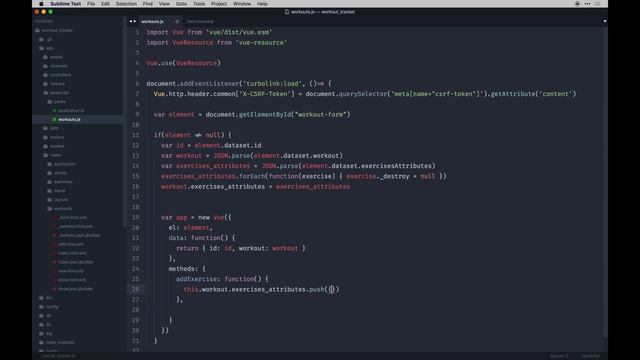Click the application folder icon under views

pyautogui.click(x=49, y=164)
